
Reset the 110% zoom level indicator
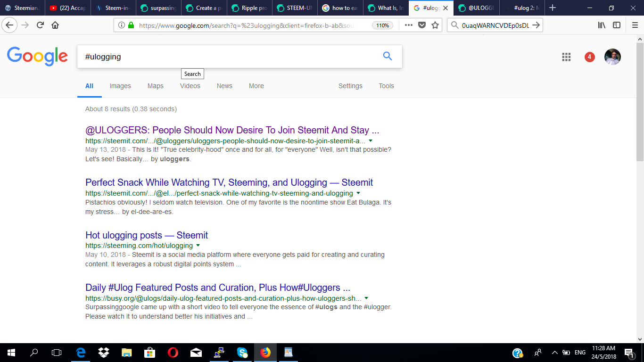382,25
